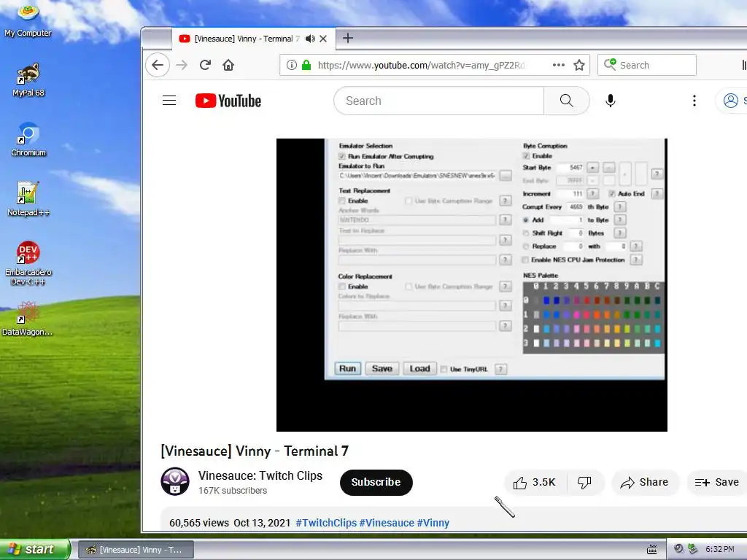The width and height of the screenshot is (747, 560).
Task: Open Chromium desktop shortcut
Action: (28, 140)
